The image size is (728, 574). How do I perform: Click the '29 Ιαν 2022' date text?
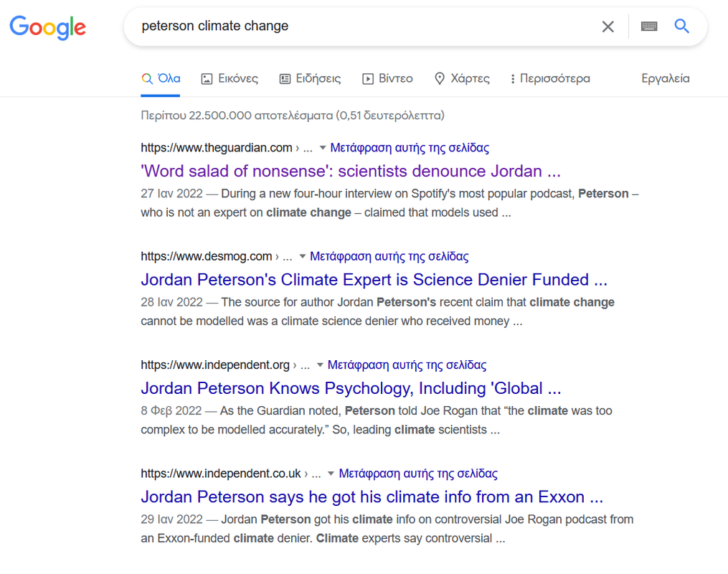[172, 519]
